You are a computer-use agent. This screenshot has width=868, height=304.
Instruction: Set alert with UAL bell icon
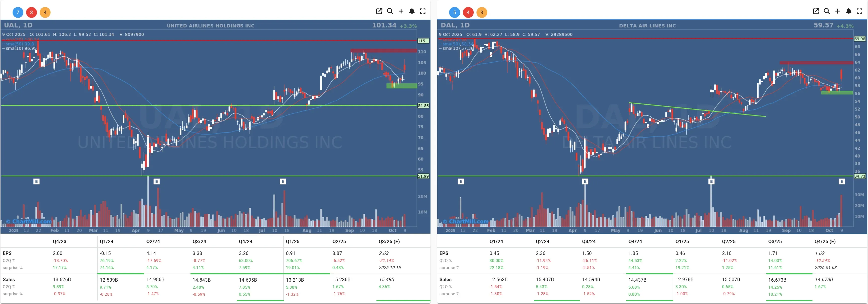coord(412,11)
